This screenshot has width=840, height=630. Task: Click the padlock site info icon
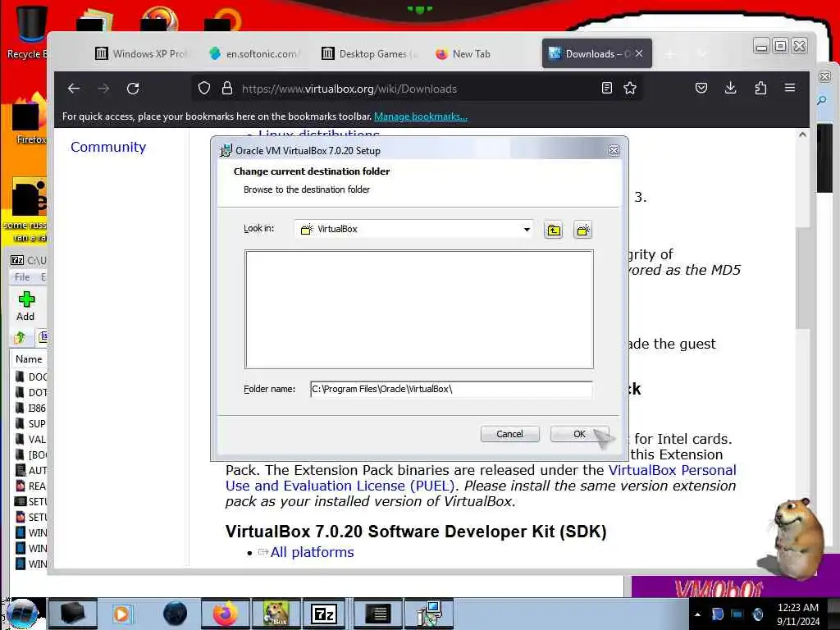point(227,89)
